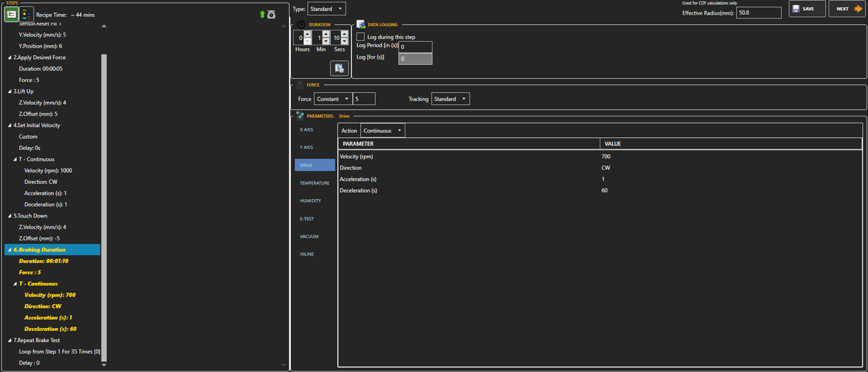Open the Tracking Standard dropdown
Screen dimensions: 868x372
click(450, 99)
